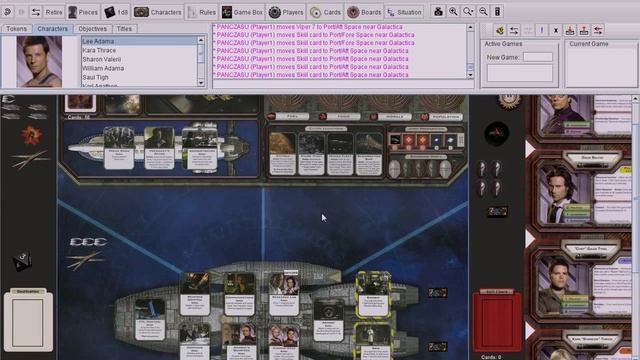Click the X icon in server controls

556,30
